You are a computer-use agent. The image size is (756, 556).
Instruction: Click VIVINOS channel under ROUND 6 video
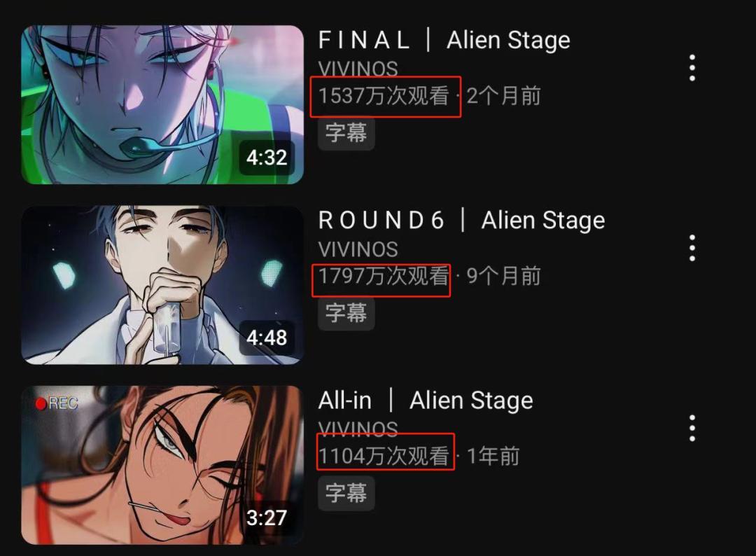[x=358, y=249]
